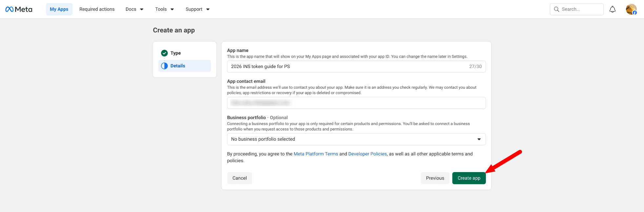Select the Type step in sidebar
The width and height of the screenshot is (644, 212).
[x=175, y=53]
